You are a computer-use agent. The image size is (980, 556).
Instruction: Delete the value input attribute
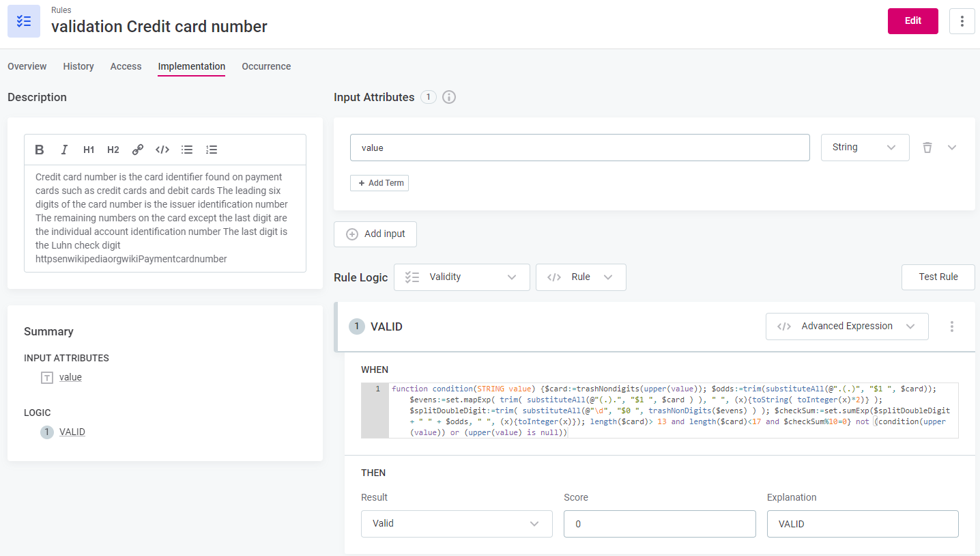(927, 148)
